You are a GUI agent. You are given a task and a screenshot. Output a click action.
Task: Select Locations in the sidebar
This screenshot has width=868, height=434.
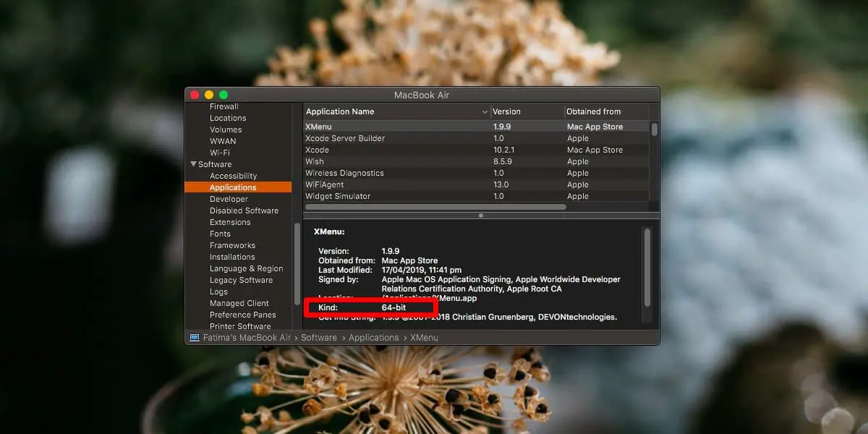pyautogui.click(x=228, y=118)
